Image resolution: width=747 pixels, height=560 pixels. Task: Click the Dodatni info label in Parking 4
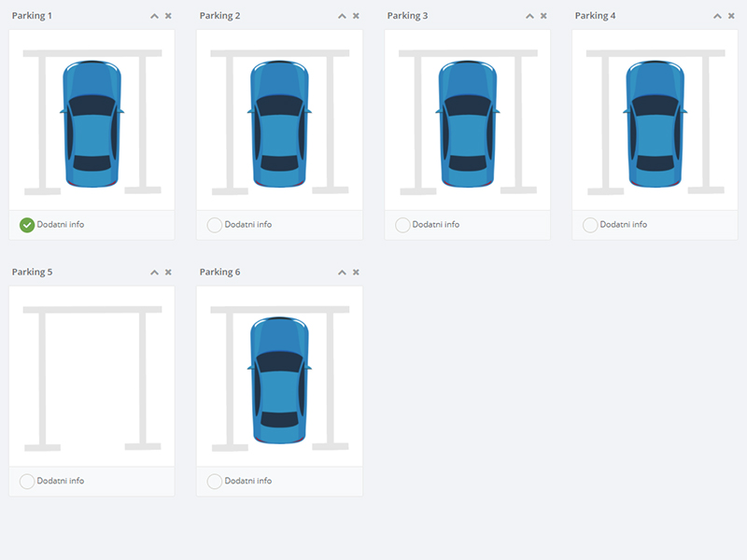[x=623, y=225]
